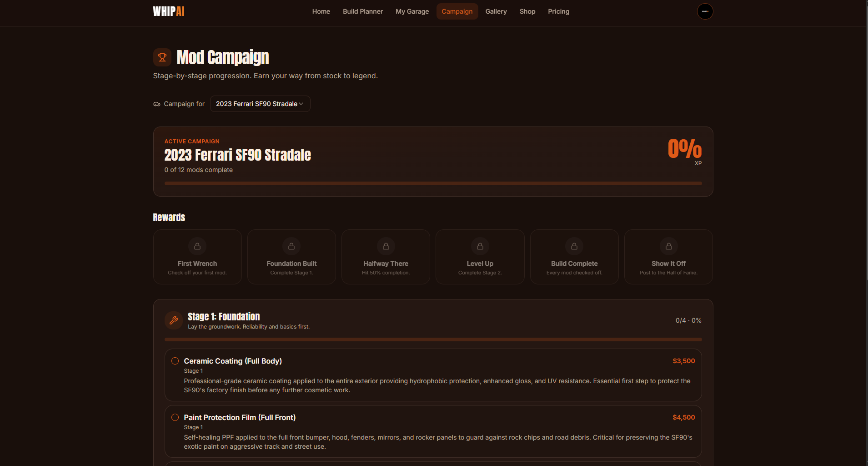This screenshot has height=466, width=868.
Task: Click the WhipAI logo
Action: pos(169,11)
